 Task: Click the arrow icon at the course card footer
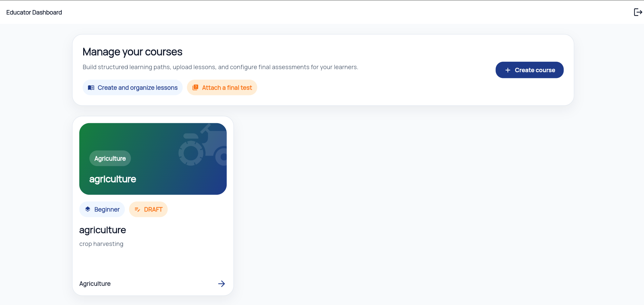[x=221, y=283]
